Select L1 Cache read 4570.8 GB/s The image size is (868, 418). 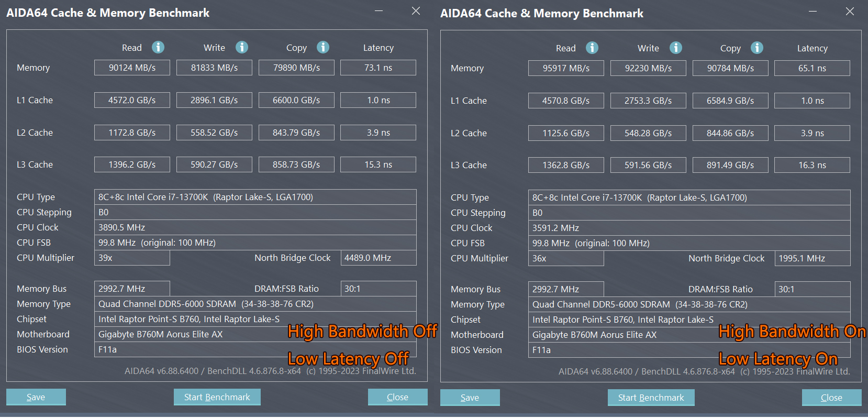[566, 101]
